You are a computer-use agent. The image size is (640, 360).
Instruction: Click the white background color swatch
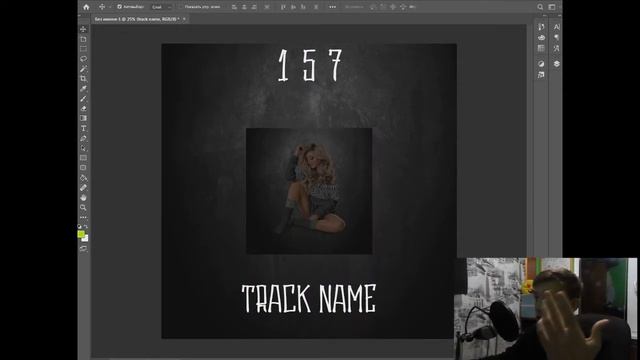tap(86, 239)
